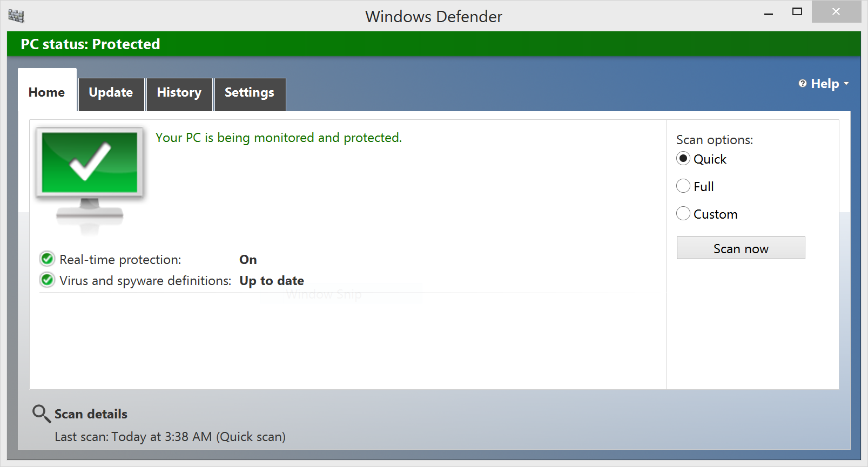Go to the Settings tab

click(x=249, y=93)
